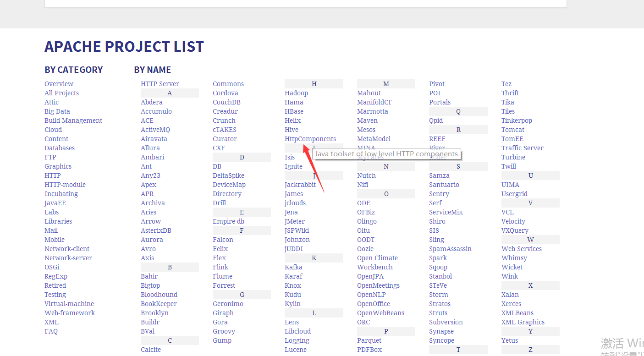Select the Big Data category
The height and width of the screenshot is (356, 644).
click(x=57, y=111)
